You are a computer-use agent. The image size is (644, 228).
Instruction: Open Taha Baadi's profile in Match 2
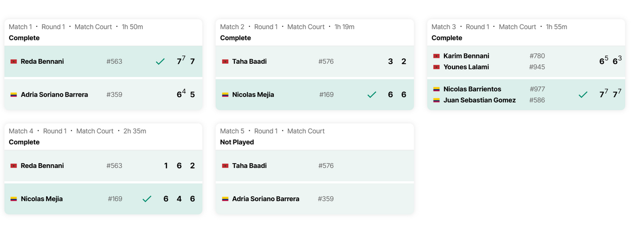(x=249, y=62)
